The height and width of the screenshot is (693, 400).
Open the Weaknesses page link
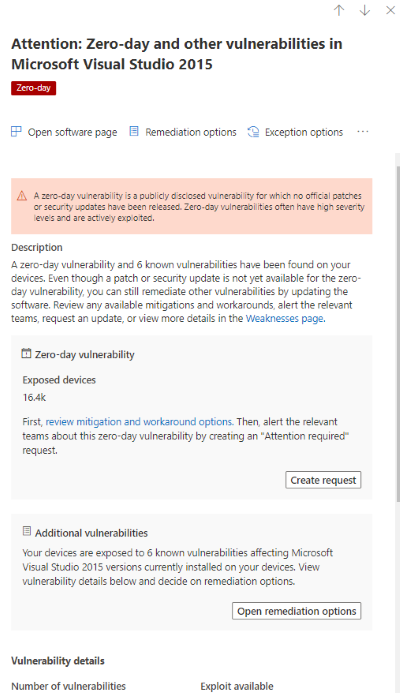pyautogui.click(x=285, y=318)
